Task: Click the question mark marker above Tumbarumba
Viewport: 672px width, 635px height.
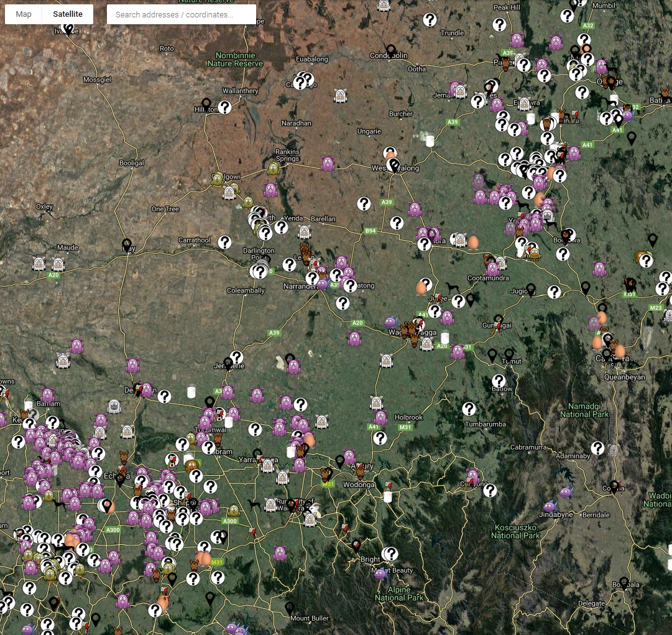Action: pyautogui.click(x=469, y=409)
